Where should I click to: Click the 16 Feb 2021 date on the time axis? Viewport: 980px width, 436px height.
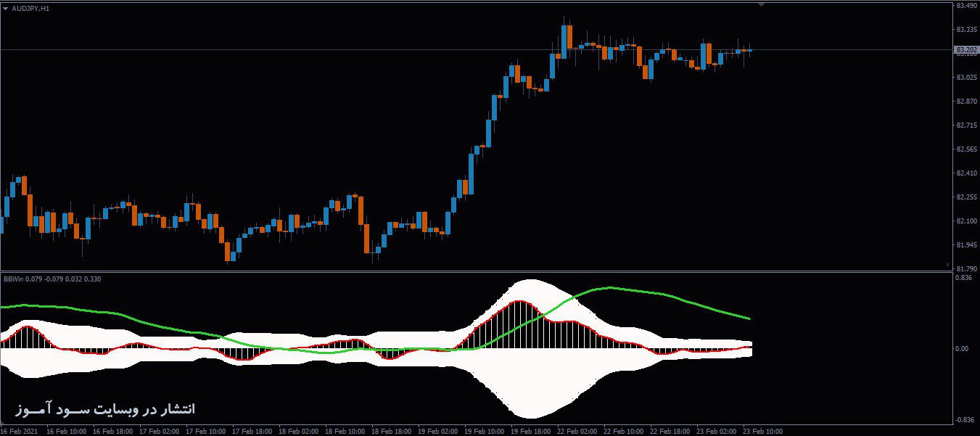tap(18, 431)
